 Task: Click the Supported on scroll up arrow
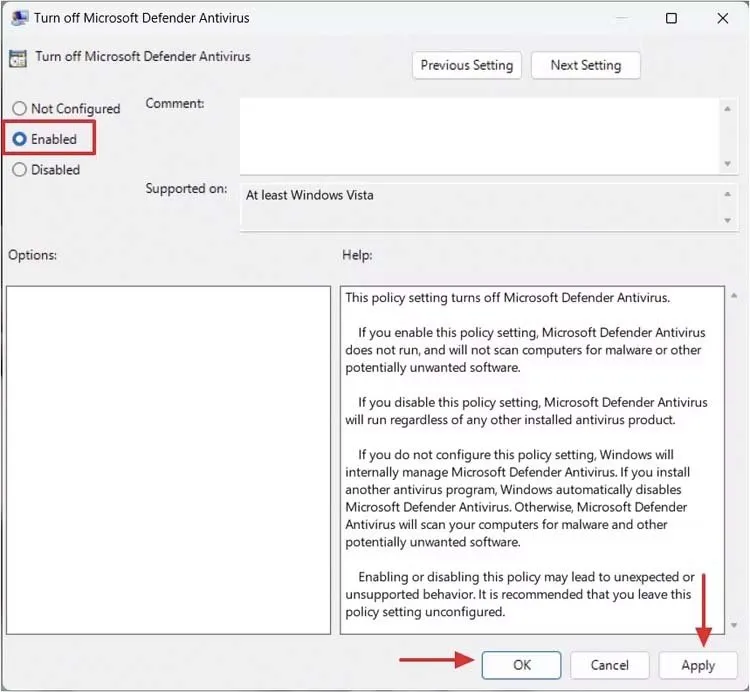tap(728, 194)
